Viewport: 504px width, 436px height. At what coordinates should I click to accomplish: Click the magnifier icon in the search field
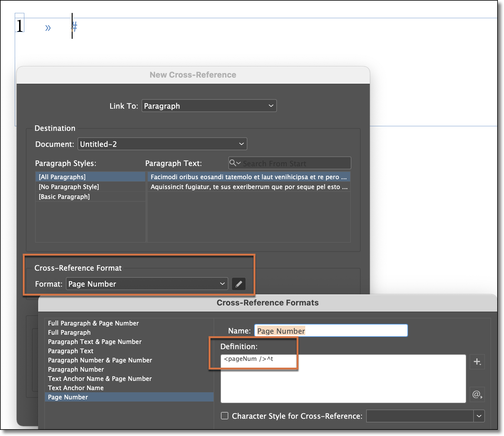(233, 163)
